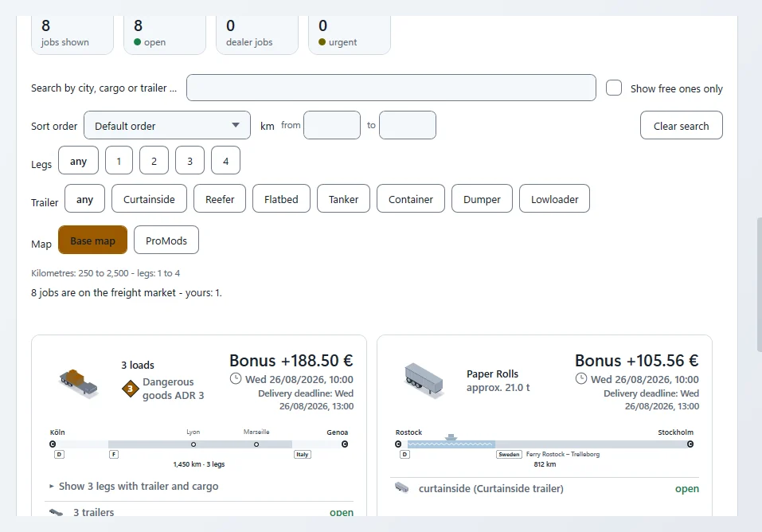Viewport: 762px width, 532px height.
Task: Focus the km 'from' input field
Action: click(x=332, y=126)
